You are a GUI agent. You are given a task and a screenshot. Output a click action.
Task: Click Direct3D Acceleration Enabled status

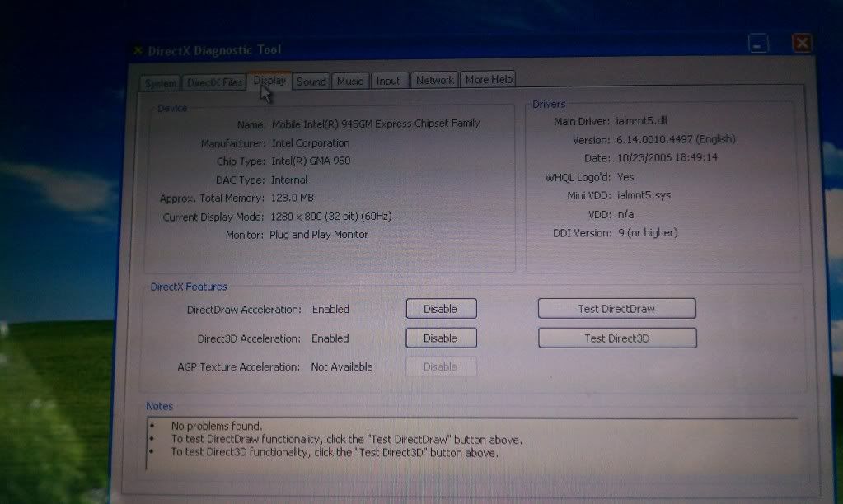click(330, 338)
